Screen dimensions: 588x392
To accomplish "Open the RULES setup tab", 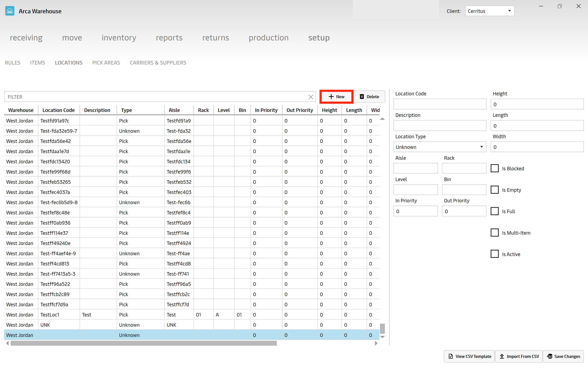I will coord(12,62).
